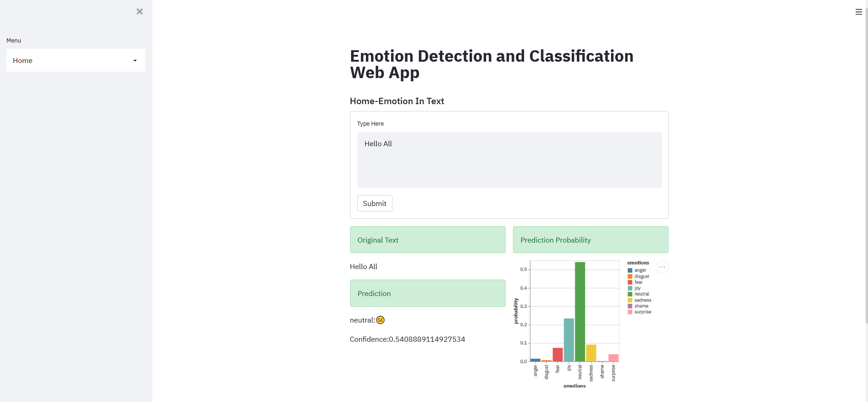Viewport: 868px width, 402px height.
Task: Open the chart options three-dot menu
Action: pyautogui.click(x=662, y=267)
